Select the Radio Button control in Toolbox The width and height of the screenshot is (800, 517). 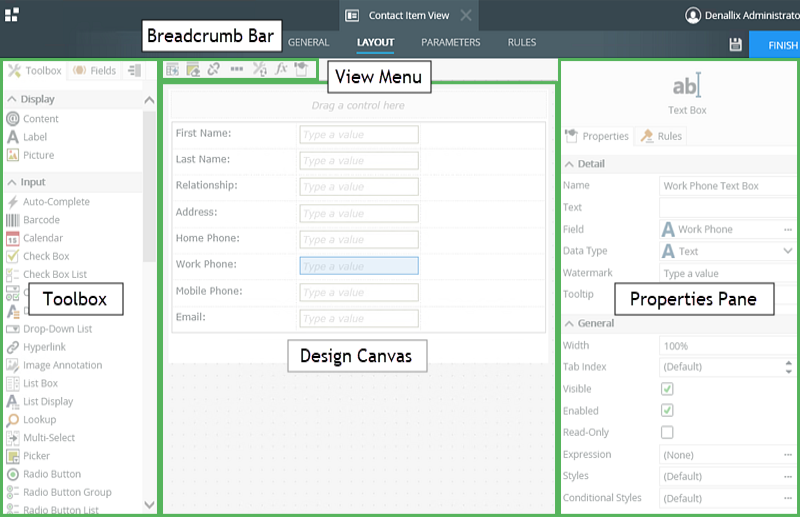tap(43, 474)
